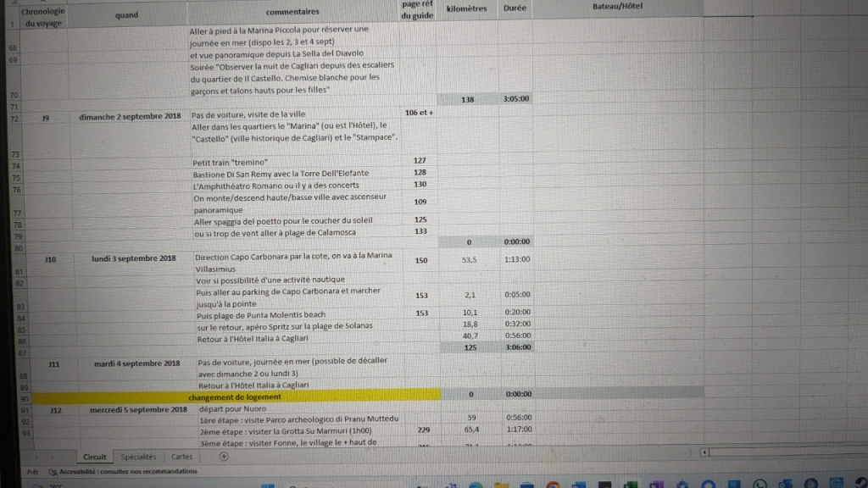Click yellow 'changement de logement' row
Viewport: 868px width, 488px height.
(x=235, y=397)
